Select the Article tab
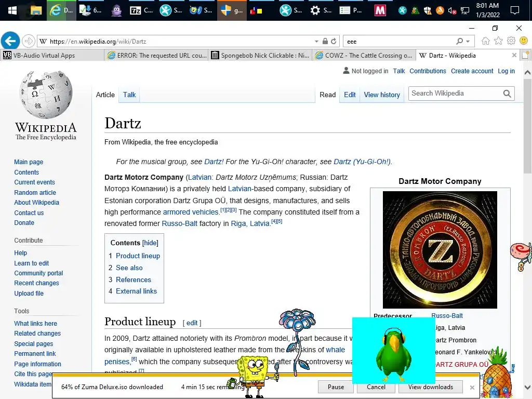Image resolution: width=532 pixels, height=399 pixels. tap(105, 95)
